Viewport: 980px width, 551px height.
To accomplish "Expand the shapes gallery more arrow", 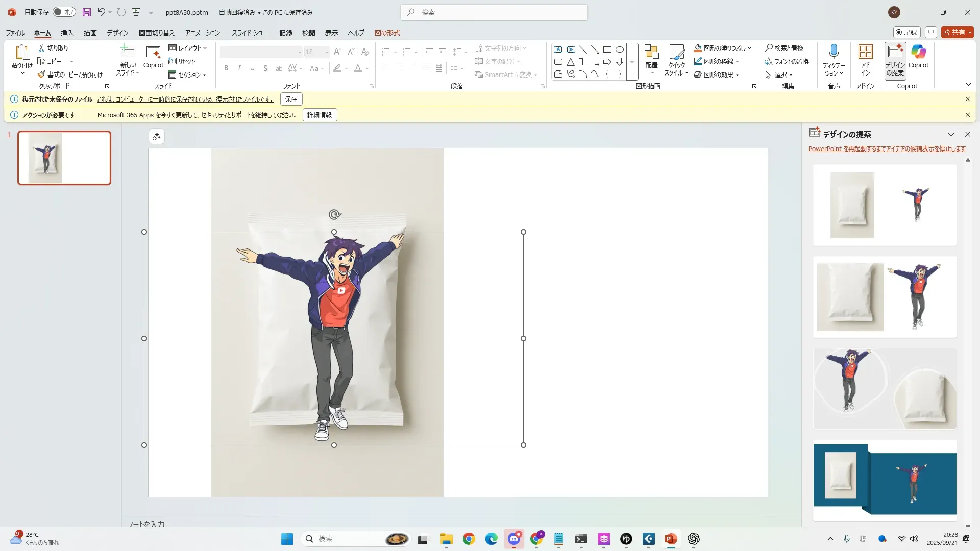I will click(x=632, y=62).
